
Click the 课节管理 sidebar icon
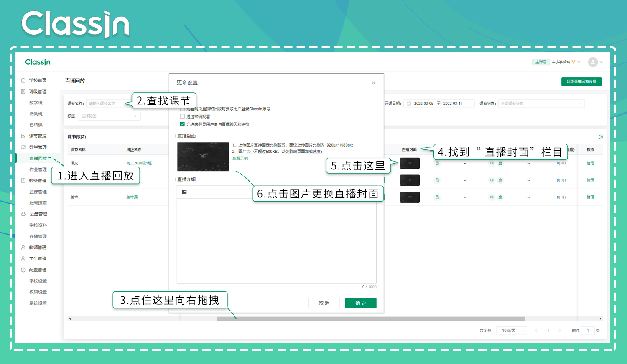23,136
